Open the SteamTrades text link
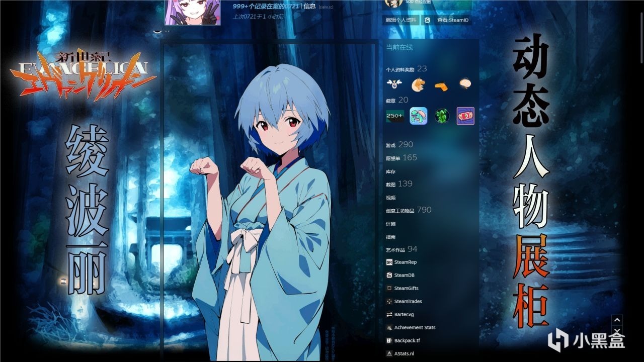Viewport: 644px width, 362px height. [409, 301]
